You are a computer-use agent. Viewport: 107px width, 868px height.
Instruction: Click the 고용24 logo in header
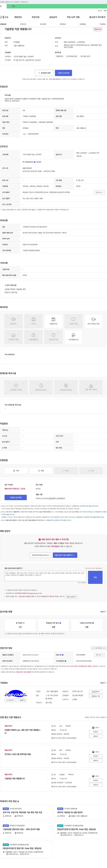point(4,17)
